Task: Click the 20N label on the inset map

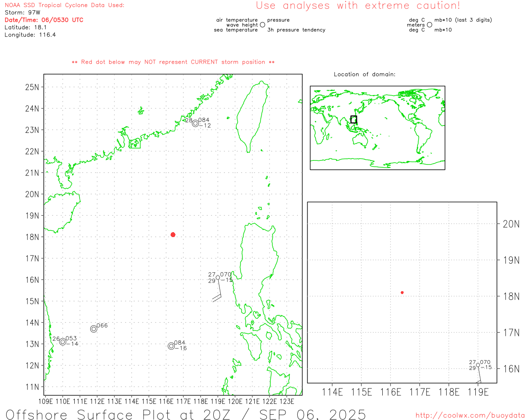Action: (x=511, y=224)
